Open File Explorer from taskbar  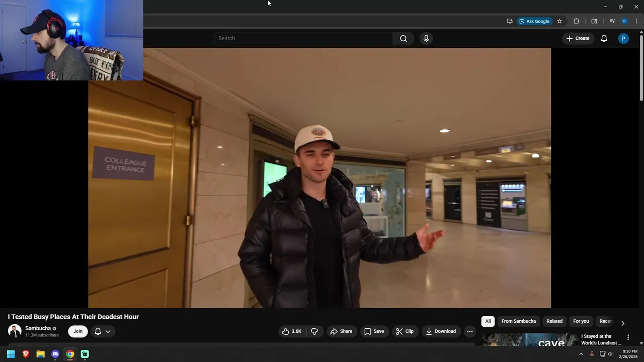pyautogui.click(x=40, y=354)
